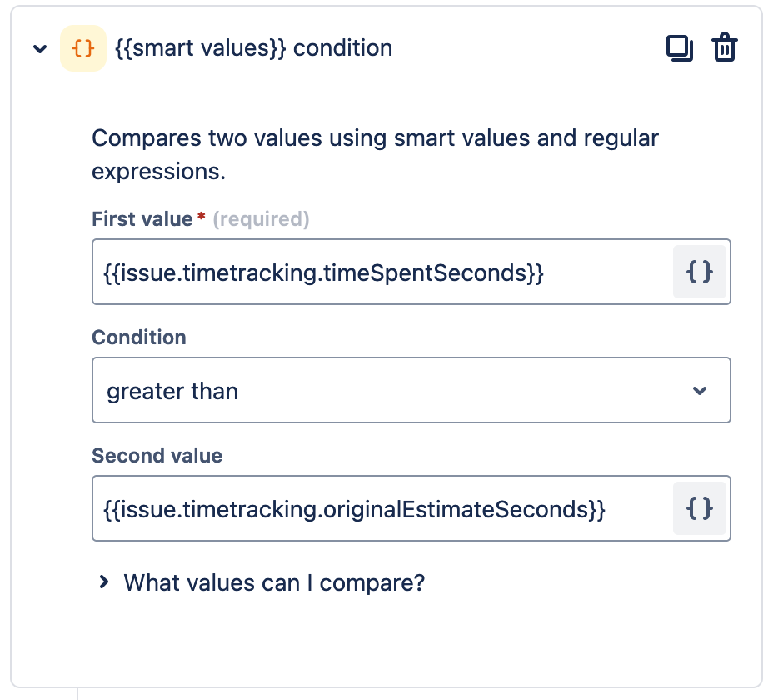This screenshot has width=778, height=700.
Task: Delete the condition with trash icon
Action: 724,48
